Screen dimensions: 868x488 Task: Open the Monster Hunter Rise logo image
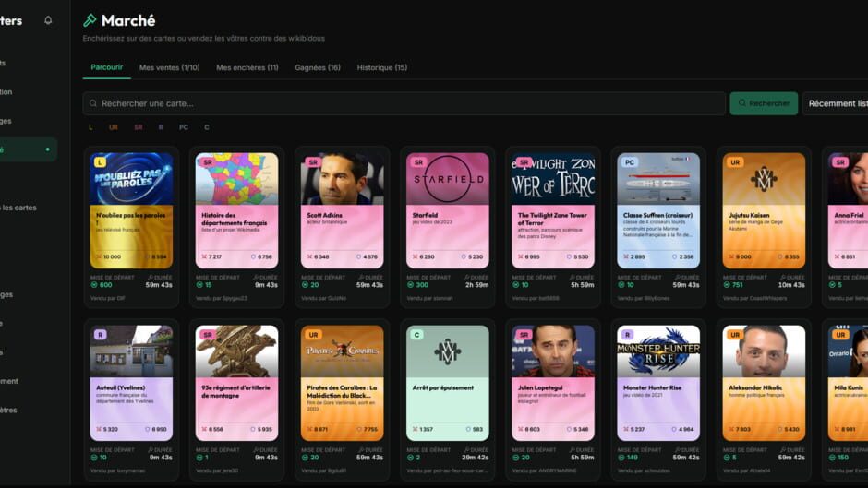(x=658, y=351)
